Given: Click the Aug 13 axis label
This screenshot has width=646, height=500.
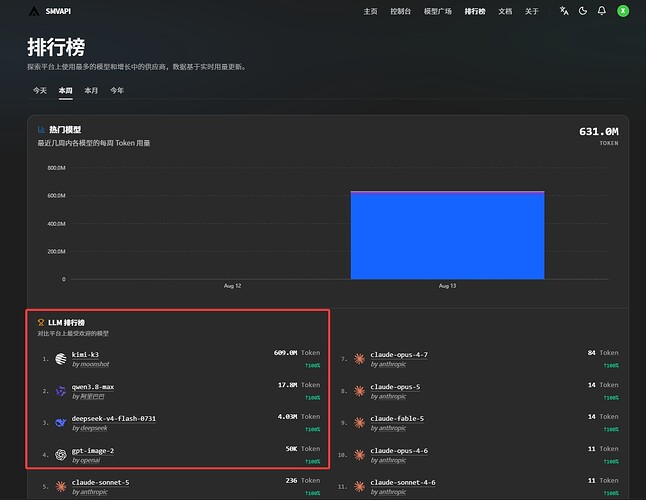Looking at the screenshot, I should (x=447, y=286).
